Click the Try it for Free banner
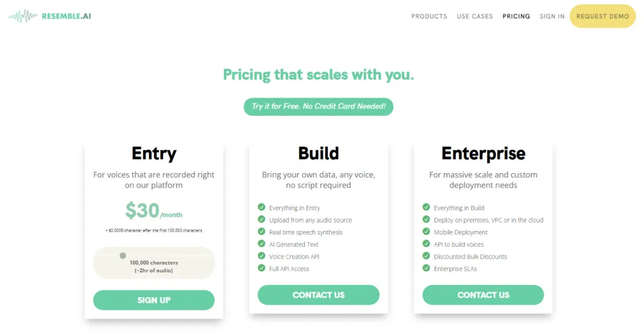The height and width of the screenshot is (333, 644). click(x=318, y=106)
